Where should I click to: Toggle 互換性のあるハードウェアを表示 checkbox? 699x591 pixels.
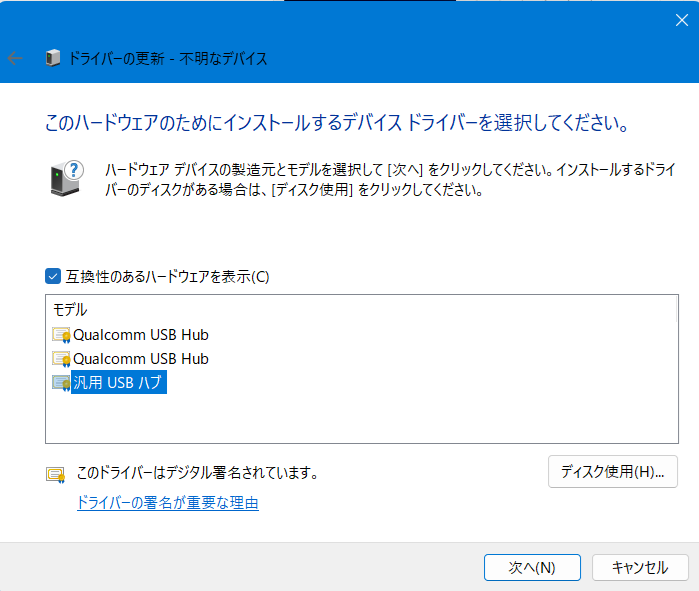(x=53, y=276)
